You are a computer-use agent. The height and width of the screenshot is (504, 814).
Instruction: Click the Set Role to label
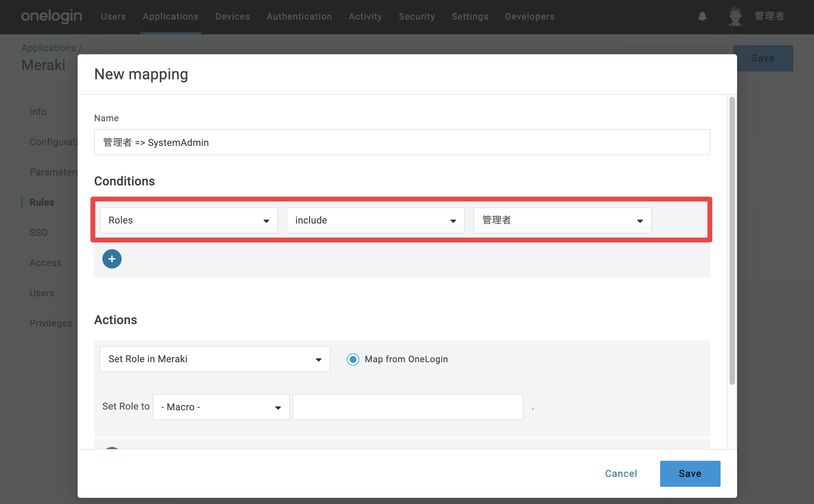(x=126, y=406)
